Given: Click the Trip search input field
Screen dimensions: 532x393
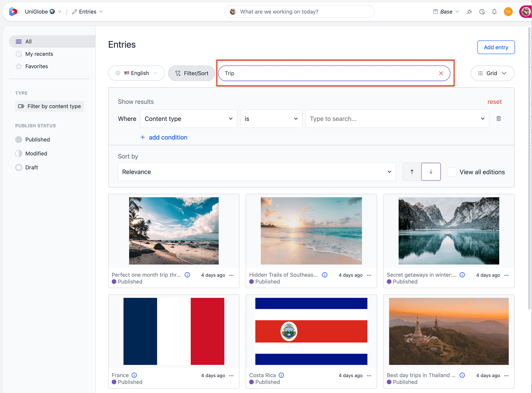Looking at the screenshot, I should [334, 73].
